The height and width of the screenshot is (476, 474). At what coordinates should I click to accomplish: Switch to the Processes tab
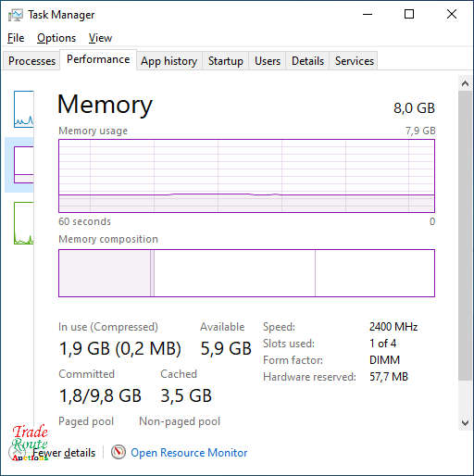click(x=31, y=61)
